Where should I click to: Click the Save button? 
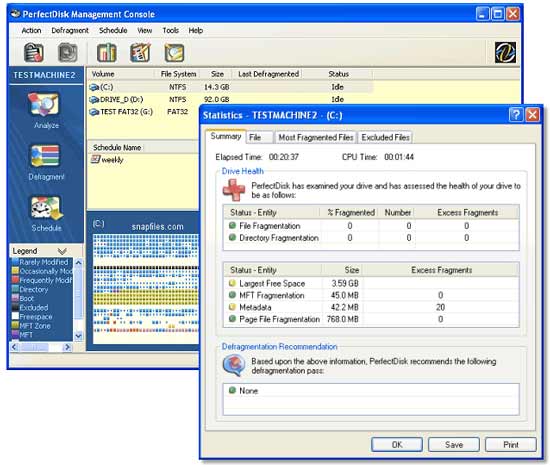click(x=454, y=445)
